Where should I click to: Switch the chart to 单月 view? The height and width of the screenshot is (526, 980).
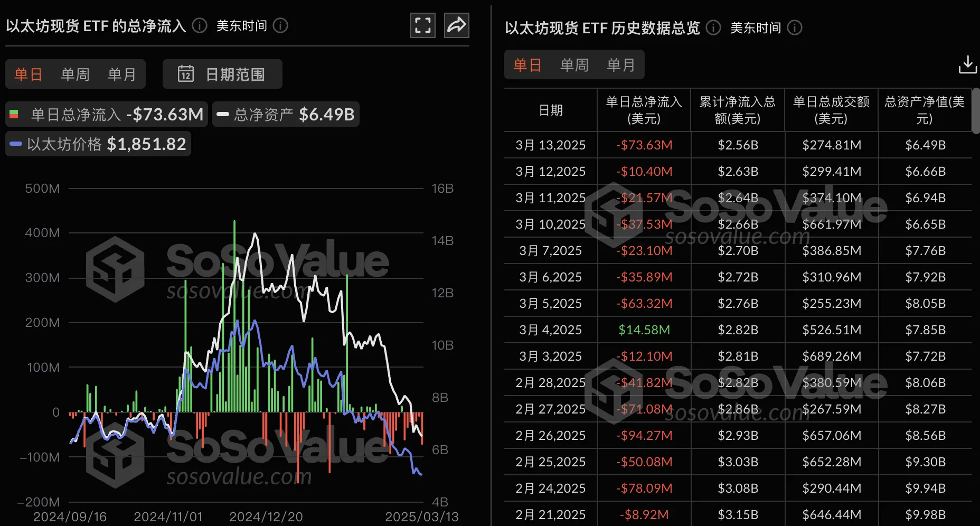121,74
